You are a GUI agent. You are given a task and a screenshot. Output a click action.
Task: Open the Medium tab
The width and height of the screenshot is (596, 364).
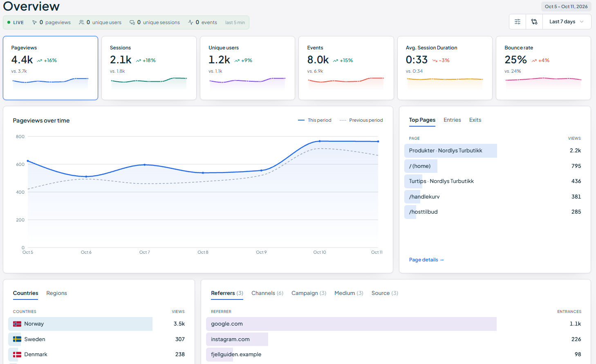349,293
